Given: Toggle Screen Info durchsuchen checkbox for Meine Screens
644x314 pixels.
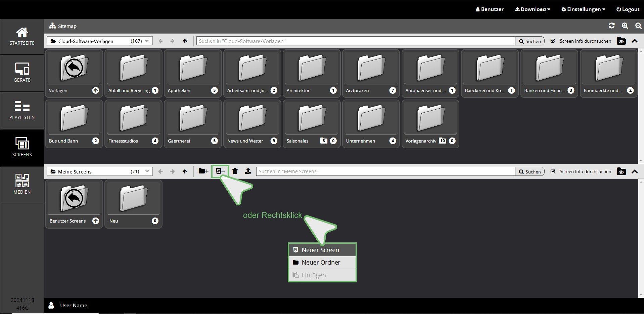Looking at the screenshot, I should click(x=553, y=171).
